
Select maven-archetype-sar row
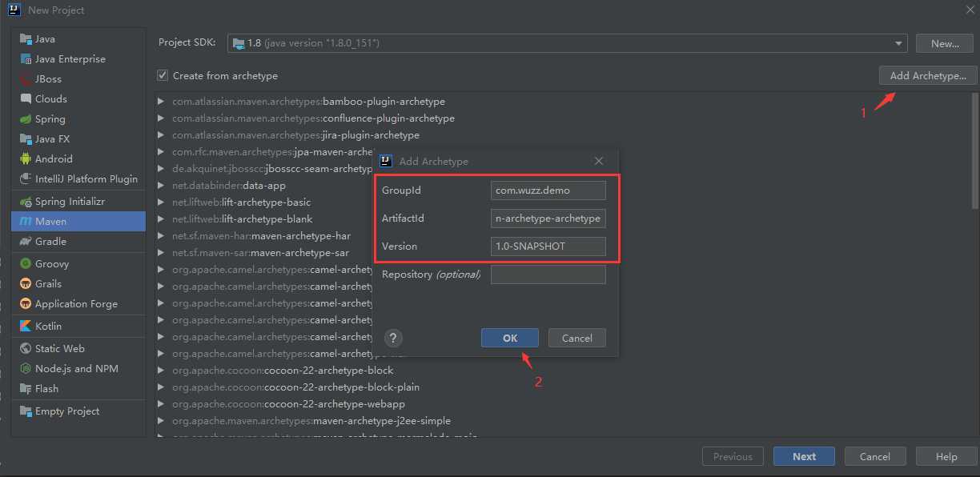(261, 253)
